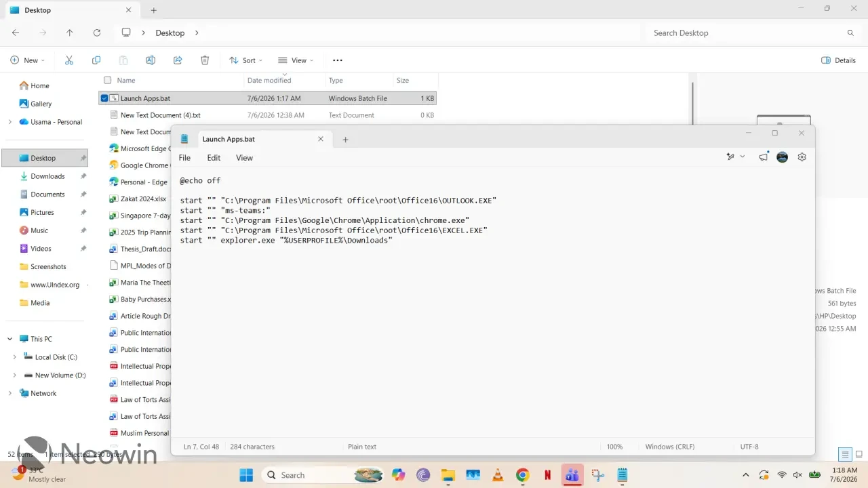
Task: Collapse the This PC tree node
Action: click(9, 339)
